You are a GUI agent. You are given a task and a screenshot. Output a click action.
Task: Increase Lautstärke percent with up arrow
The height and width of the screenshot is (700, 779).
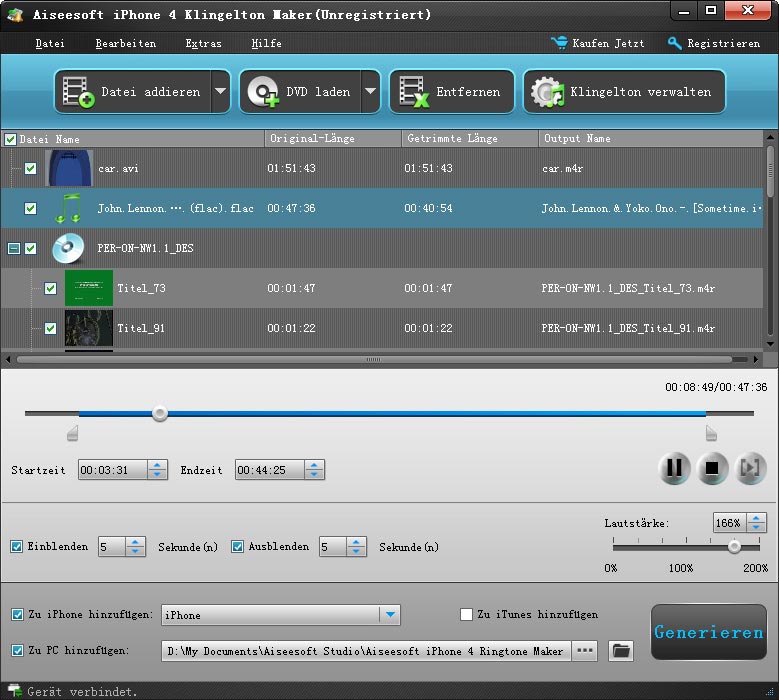pos(756,518)
